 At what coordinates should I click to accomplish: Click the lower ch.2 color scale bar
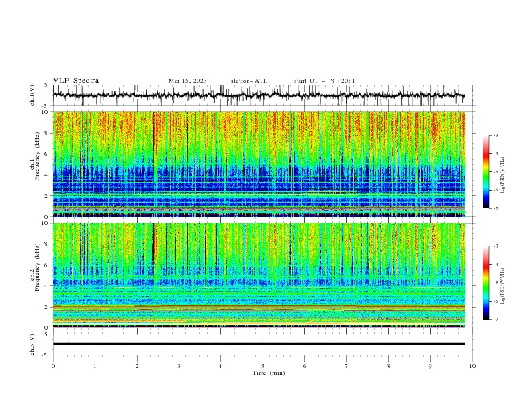coord(486,283)
